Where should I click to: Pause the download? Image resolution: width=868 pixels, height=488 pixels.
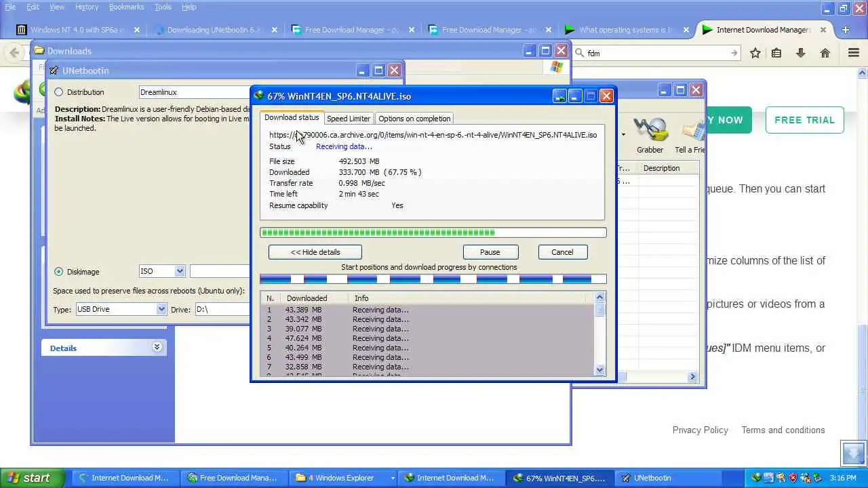(x=490, y=252)
